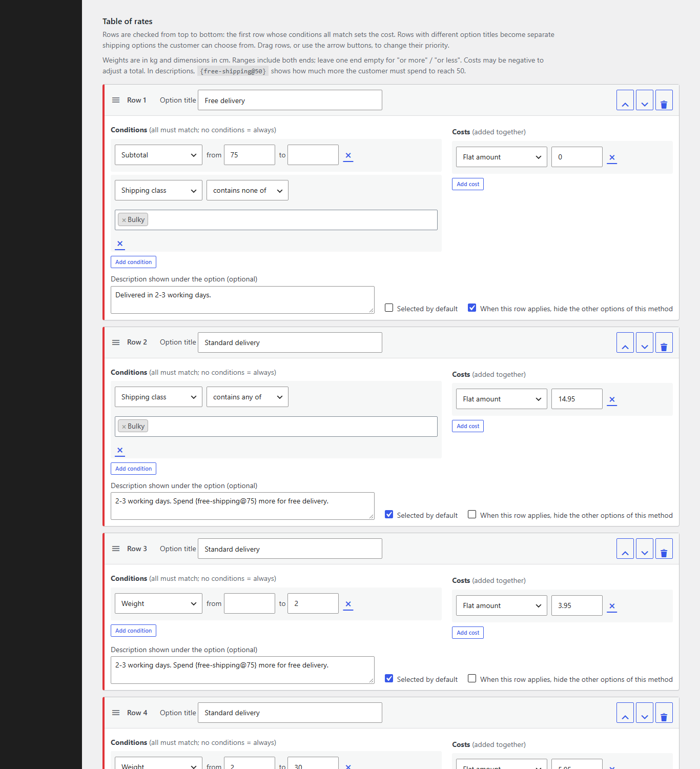700x769 pixels.
Task: Remove the 14.95 flat amount cost
Action: pos(612,399)
